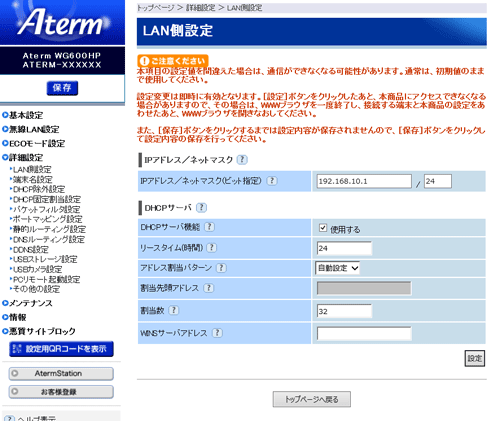Open help icon for リースタイム(時間)
This screenshot has height=421, width=500.
[212, 248]
